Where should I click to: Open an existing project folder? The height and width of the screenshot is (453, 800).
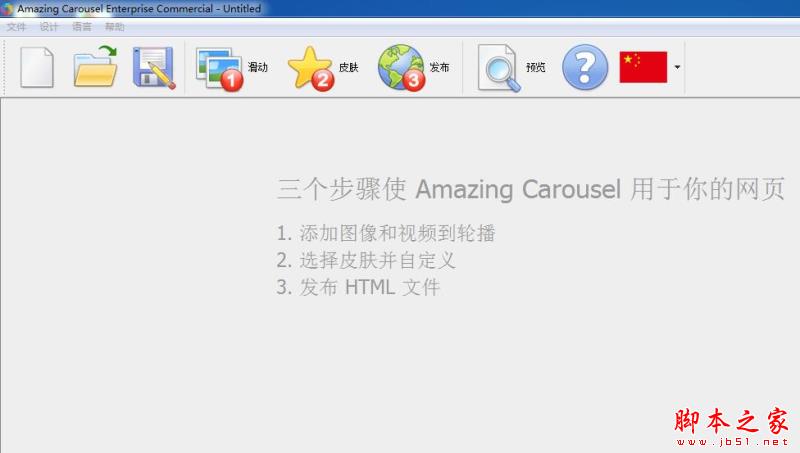point(95,66)
